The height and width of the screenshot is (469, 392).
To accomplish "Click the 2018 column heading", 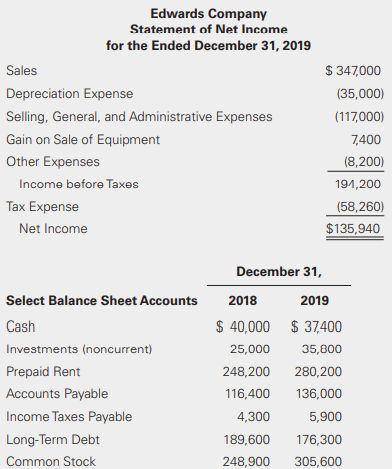I will [243, 301].
